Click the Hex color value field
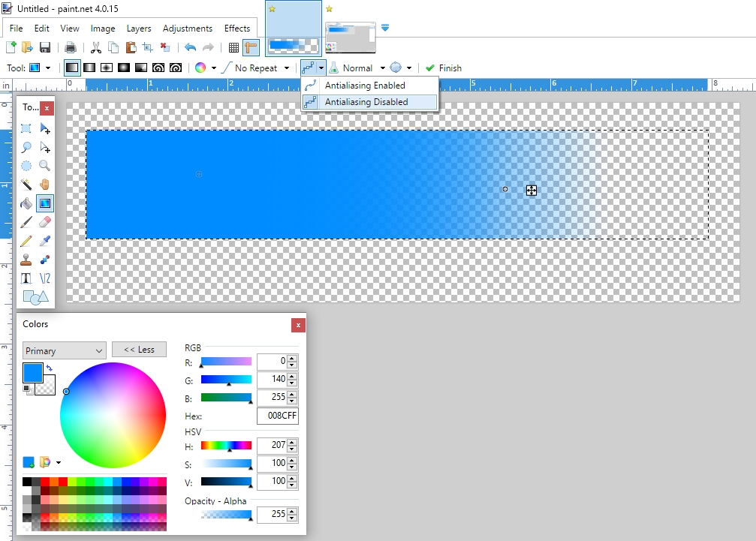 click(x=277, y=416)
